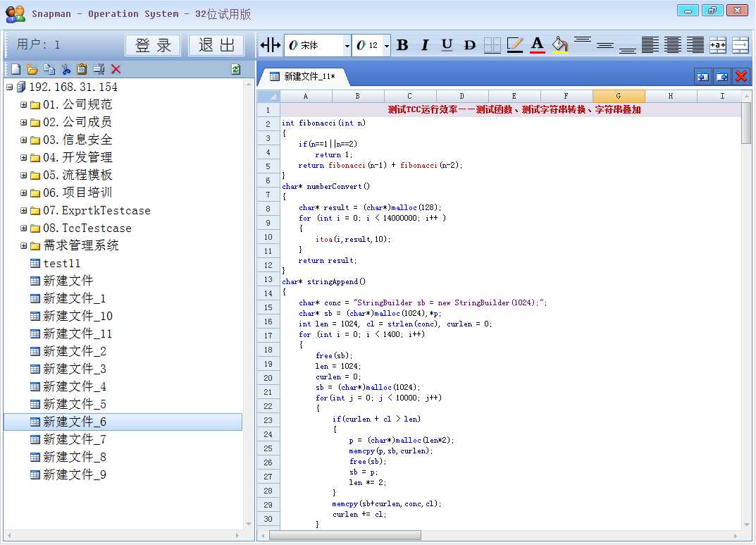The image size is (756, 545).
Task: Click the rename icon in tree toolbar
Action: [99, 70]
